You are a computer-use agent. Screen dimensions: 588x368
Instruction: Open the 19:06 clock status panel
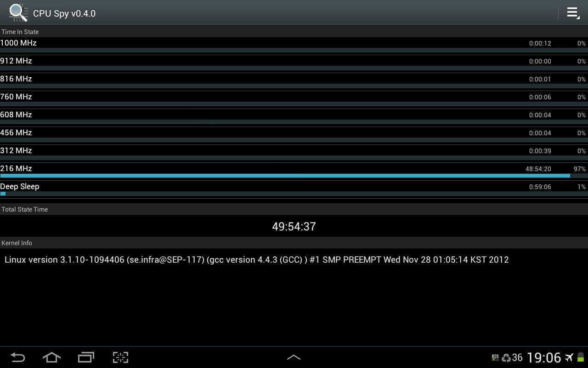544,357
